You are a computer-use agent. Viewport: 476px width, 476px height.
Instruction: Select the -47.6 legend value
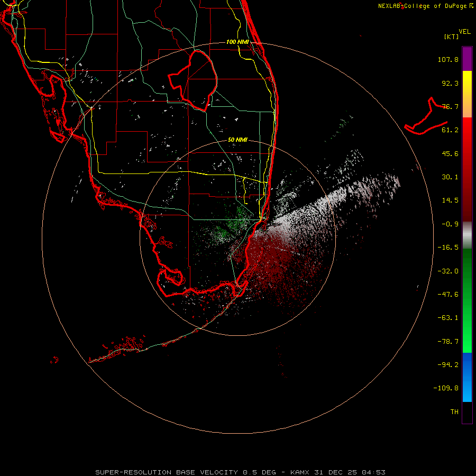point(448,295)
